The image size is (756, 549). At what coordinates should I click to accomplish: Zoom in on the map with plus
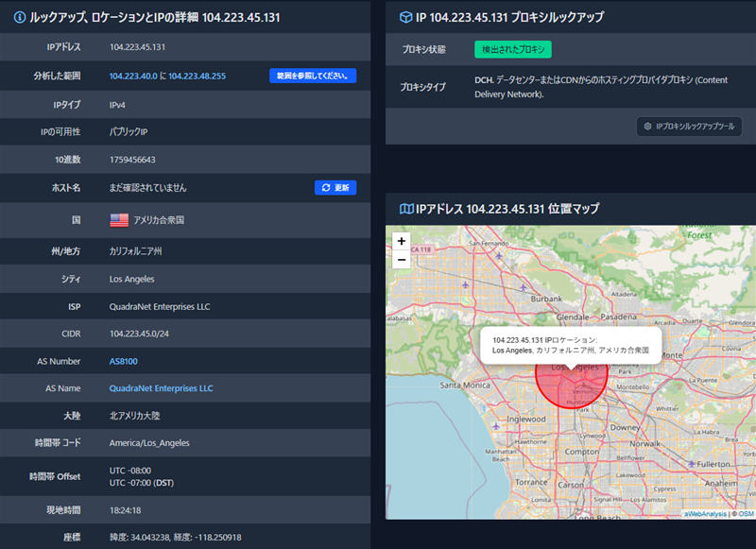point(401,241)
